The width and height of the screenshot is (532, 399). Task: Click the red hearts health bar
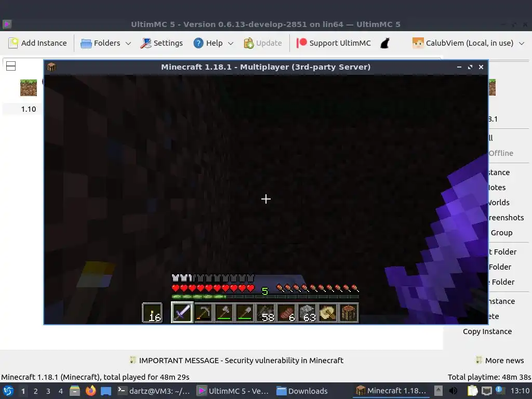pos(213,288)
